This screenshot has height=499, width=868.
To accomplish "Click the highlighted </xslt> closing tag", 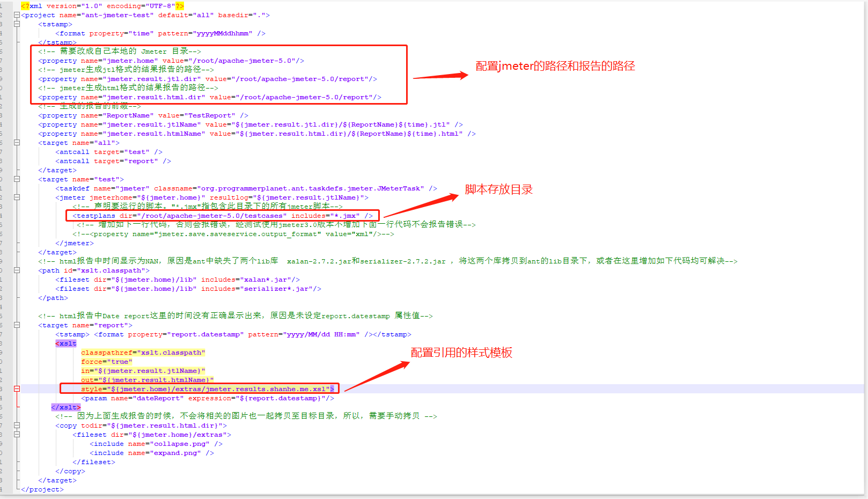I will pos(66,407).
